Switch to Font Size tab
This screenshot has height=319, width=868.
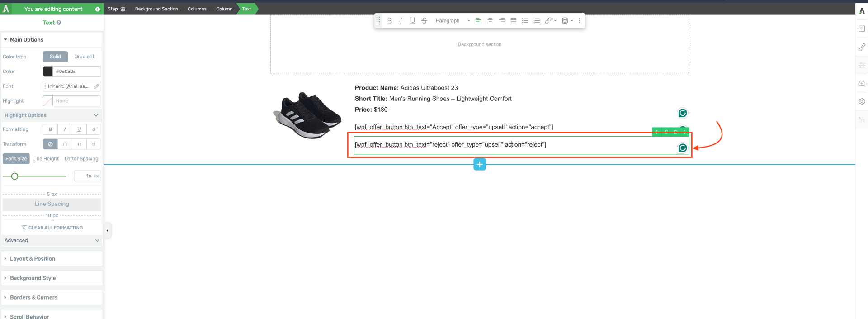point(16,159)
